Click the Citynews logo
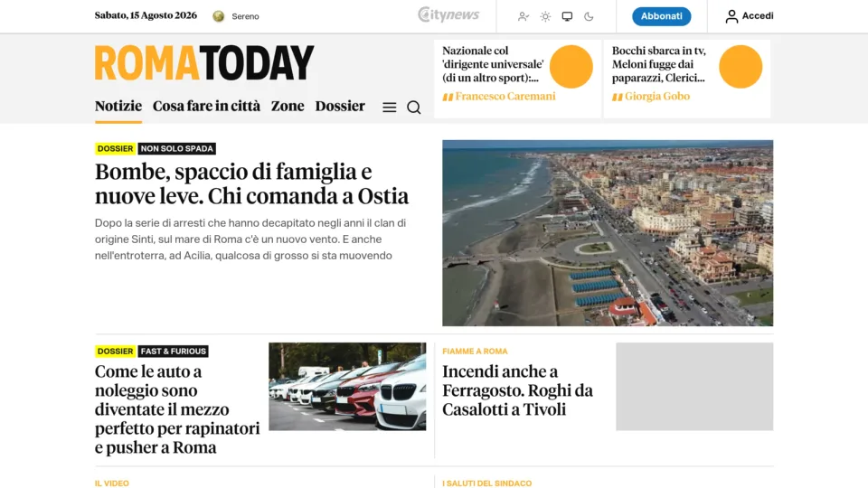The height and width of the screenshot is (488, 868). pos(448,14)
